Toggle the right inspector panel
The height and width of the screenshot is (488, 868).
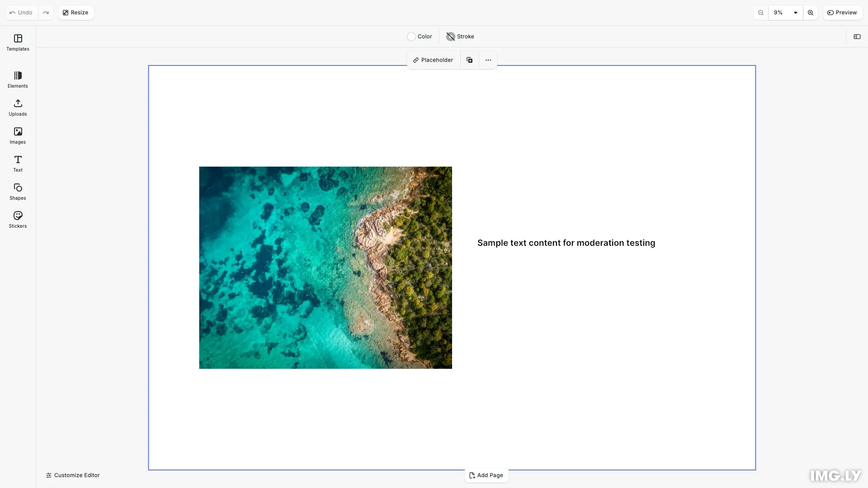tap(857, 36)
